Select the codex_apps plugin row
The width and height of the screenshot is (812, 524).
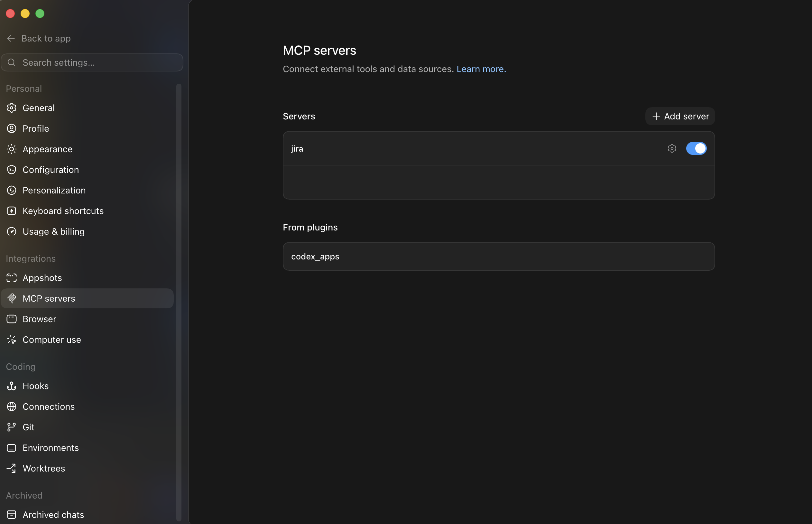pyautogui.click(x=498, y=257)
